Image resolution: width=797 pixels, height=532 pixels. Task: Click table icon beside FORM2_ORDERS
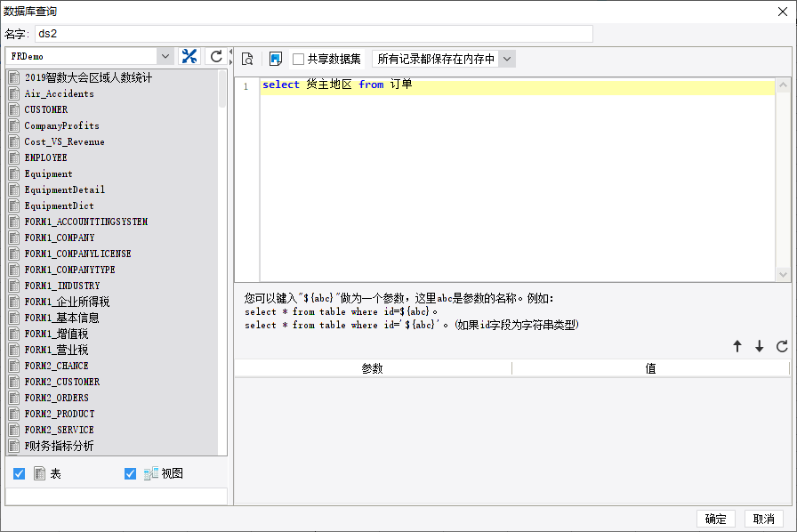point(14,398)
